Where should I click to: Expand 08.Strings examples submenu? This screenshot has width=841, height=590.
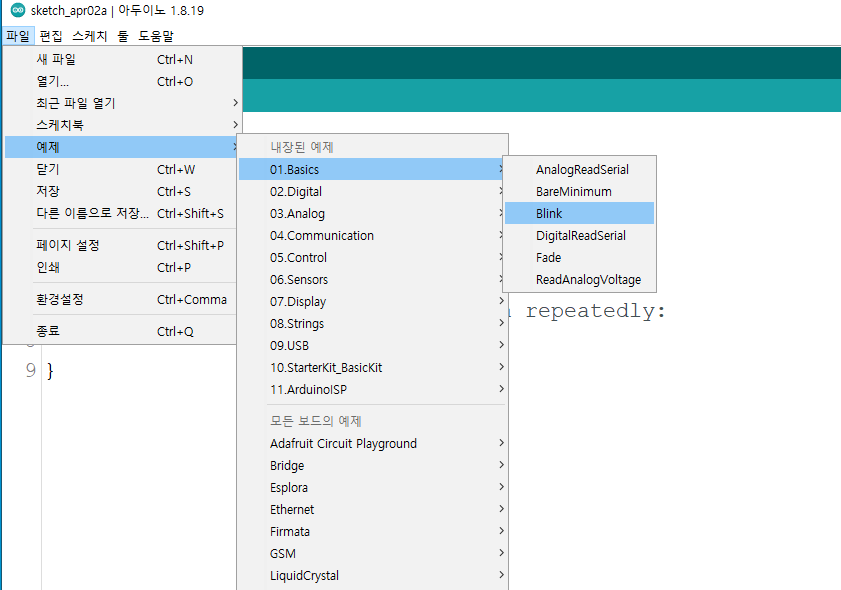tap(372, 323)
